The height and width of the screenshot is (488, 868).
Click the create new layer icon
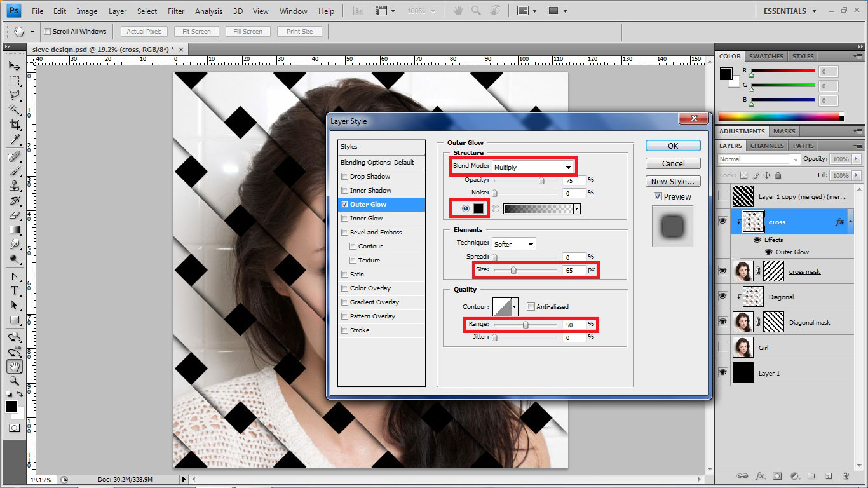829,476
